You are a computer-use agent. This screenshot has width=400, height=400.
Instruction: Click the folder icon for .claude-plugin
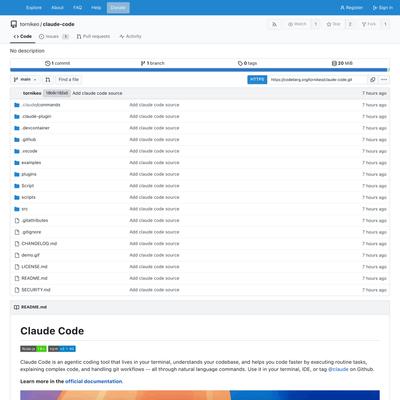(17, 117)
